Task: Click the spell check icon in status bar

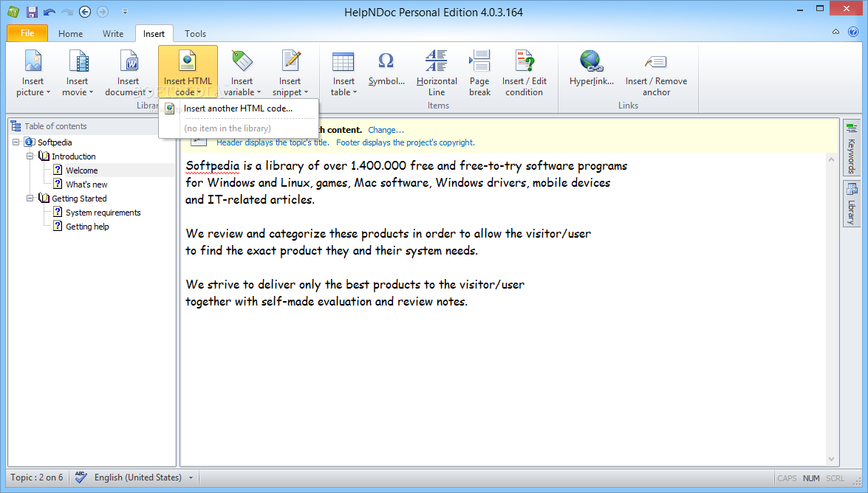Action: pos(81,477)
